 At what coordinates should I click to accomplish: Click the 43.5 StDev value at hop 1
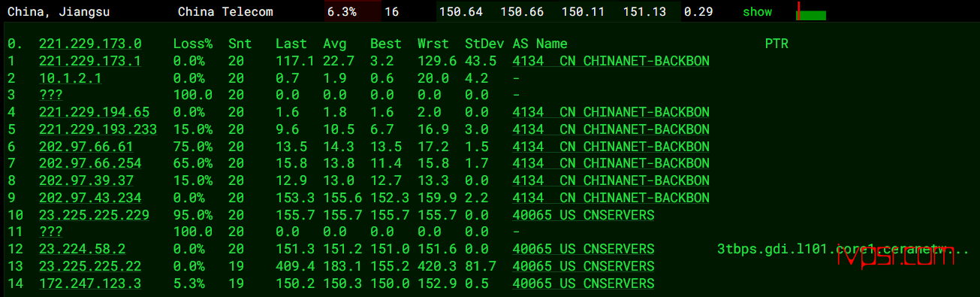tap(481, 61)
